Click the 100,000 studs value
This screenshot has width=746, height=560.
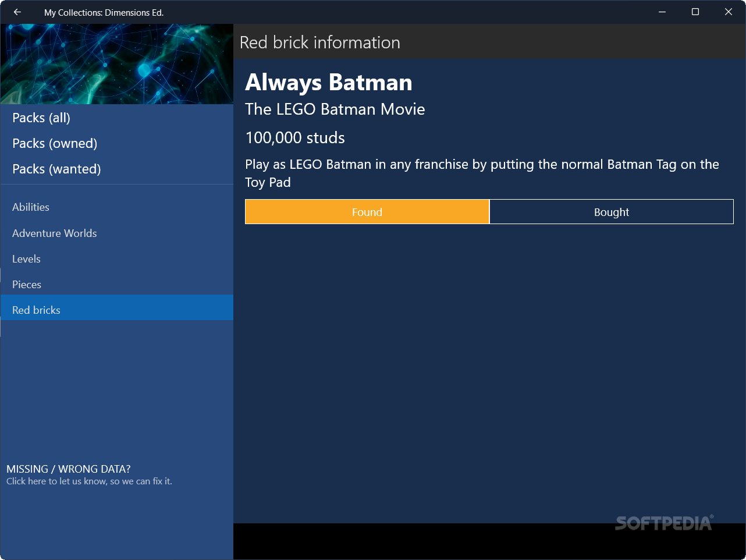(295, 138)
